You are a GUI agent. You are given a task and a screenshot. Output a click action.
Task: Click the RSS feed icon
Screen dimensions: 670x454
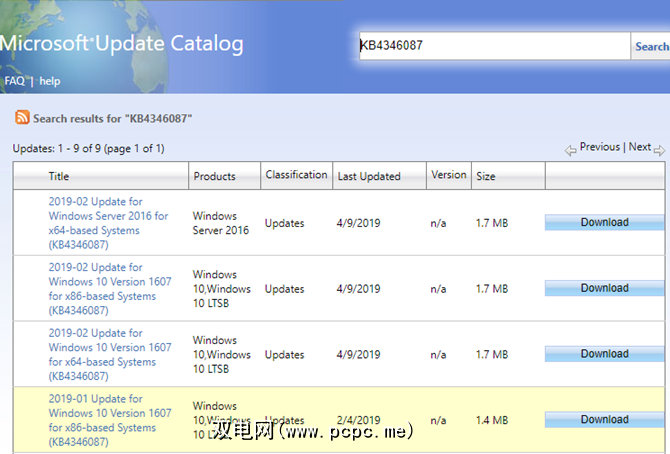click(22, 117)
